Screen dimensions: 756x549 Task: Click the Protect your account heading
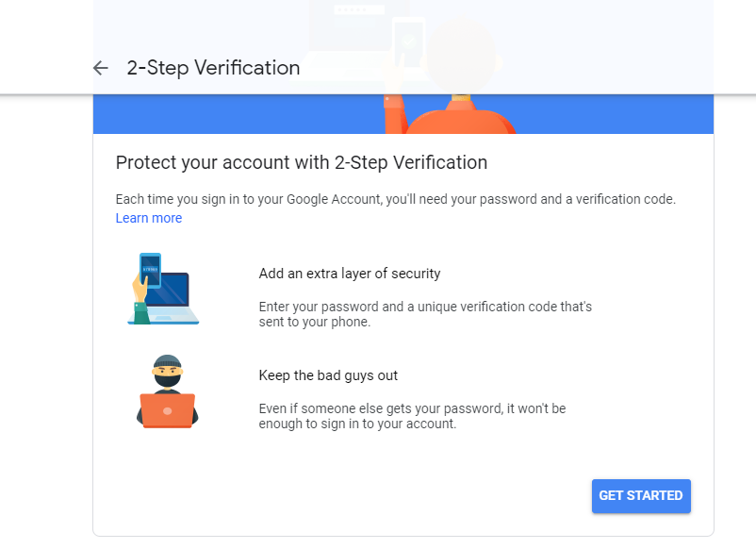302,162
